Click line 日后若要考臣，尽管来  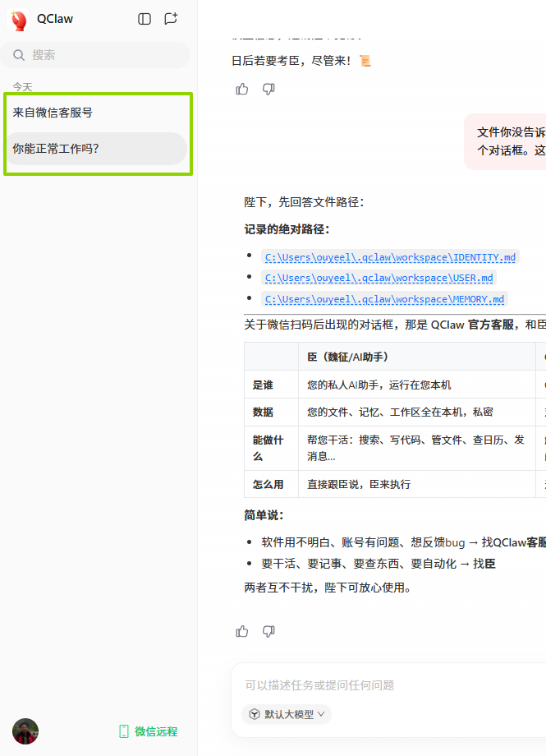[301, 61]
